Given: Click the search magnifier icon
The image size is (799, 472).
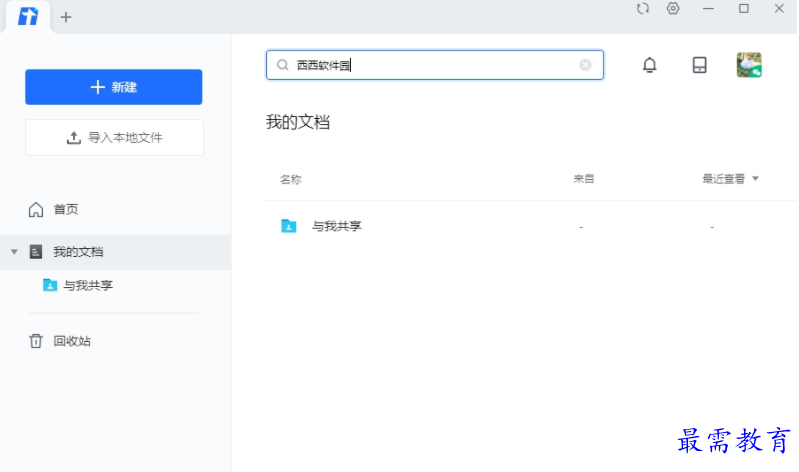Looking at the screenshot, I should tap(283, 65).
